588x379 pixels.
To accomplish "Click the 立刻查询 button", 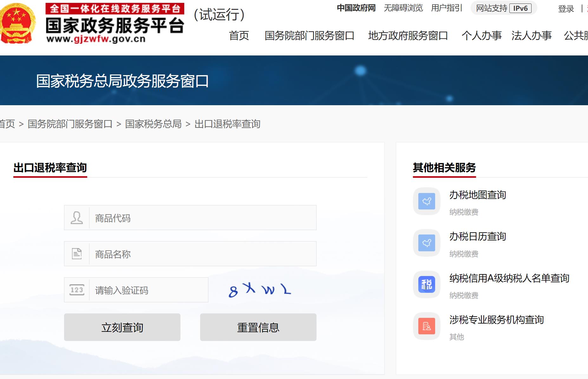I will (122, 327).
